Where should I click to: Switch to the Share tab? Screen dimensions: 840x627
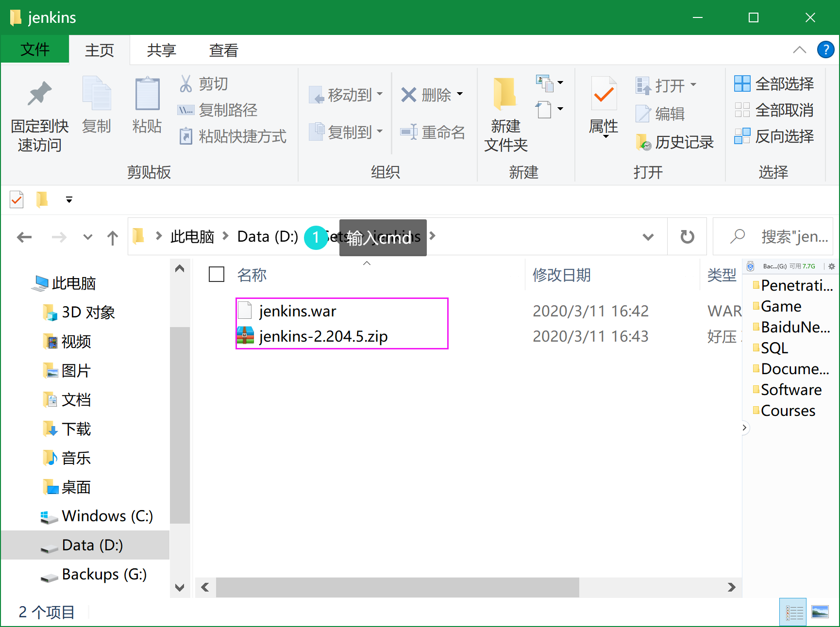(162, 50)
